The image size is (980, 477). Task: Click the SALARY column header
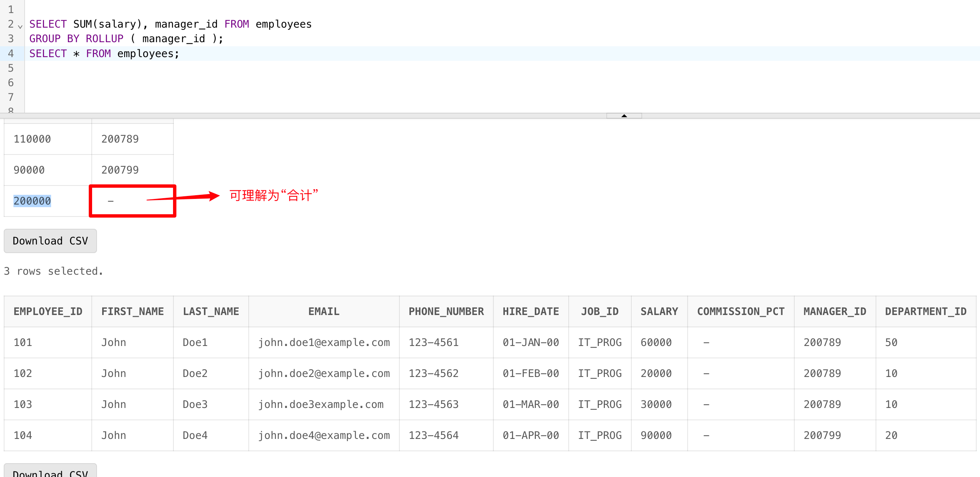point(659,311)
